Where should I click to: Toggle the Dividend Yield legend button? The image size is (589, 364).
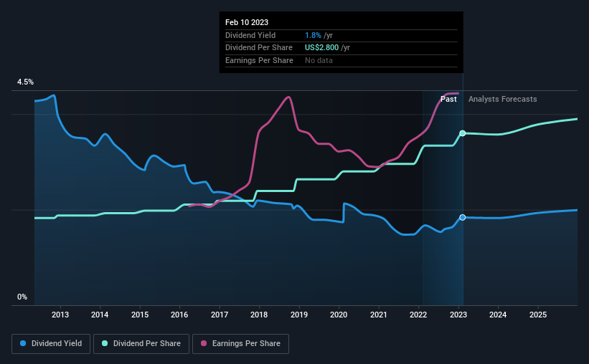tap(51, 344)
